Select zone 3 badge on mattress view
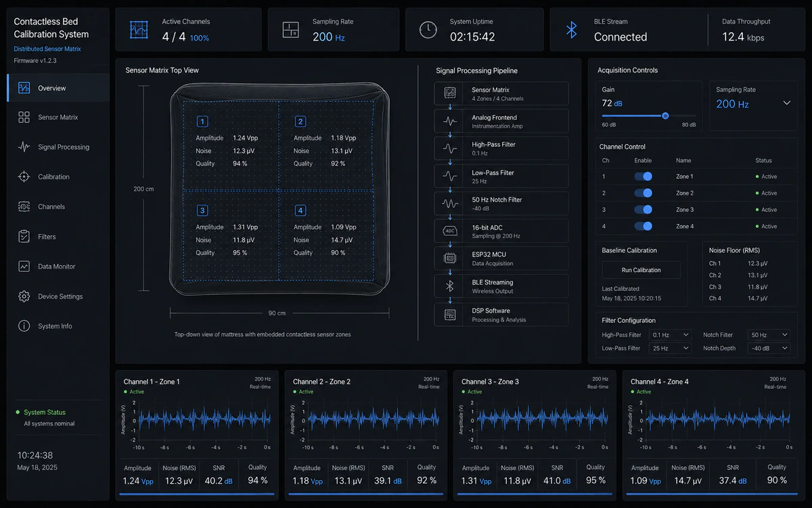Screen dimensions: 812x508 202,210
